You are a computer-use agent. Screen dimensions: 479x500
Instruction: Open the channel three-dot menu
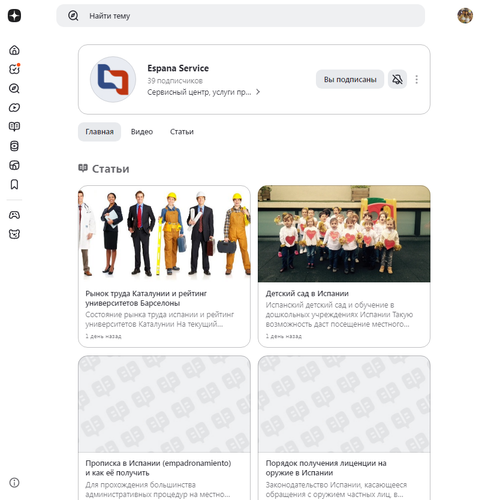(416, 79)
